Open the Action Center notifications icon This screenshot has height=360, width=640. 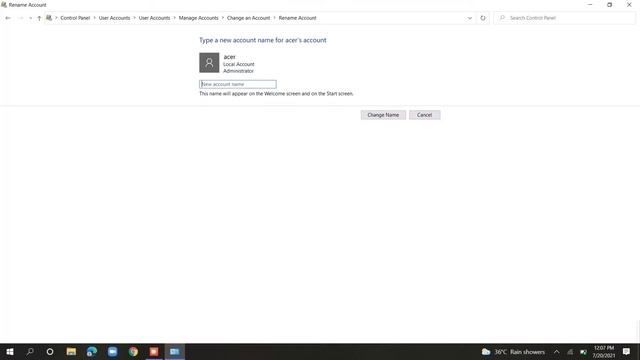pos(626,351)
